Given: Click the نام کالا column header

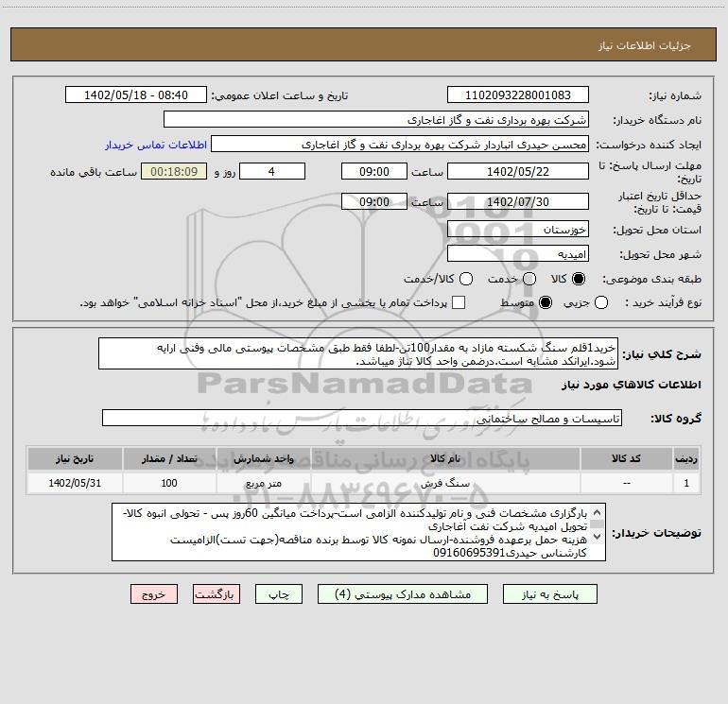Looking at the screenshot, I should click(445, 458).
